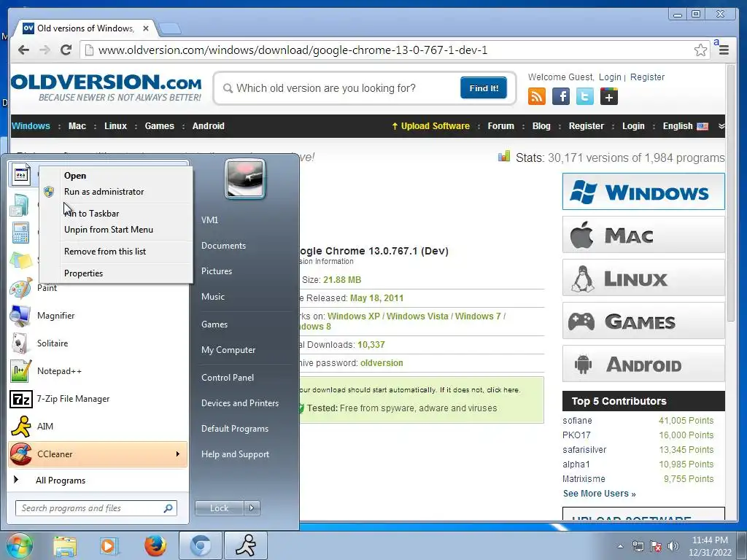Open a new Chrome tab
Screen dimensions: 747x560
(x=169, y=28)
